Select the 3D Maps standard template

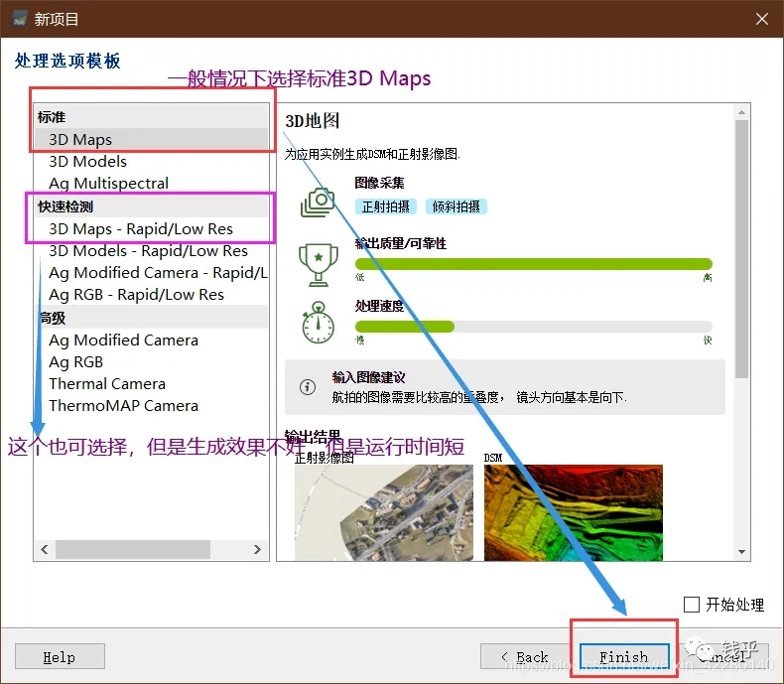point(80,140)
